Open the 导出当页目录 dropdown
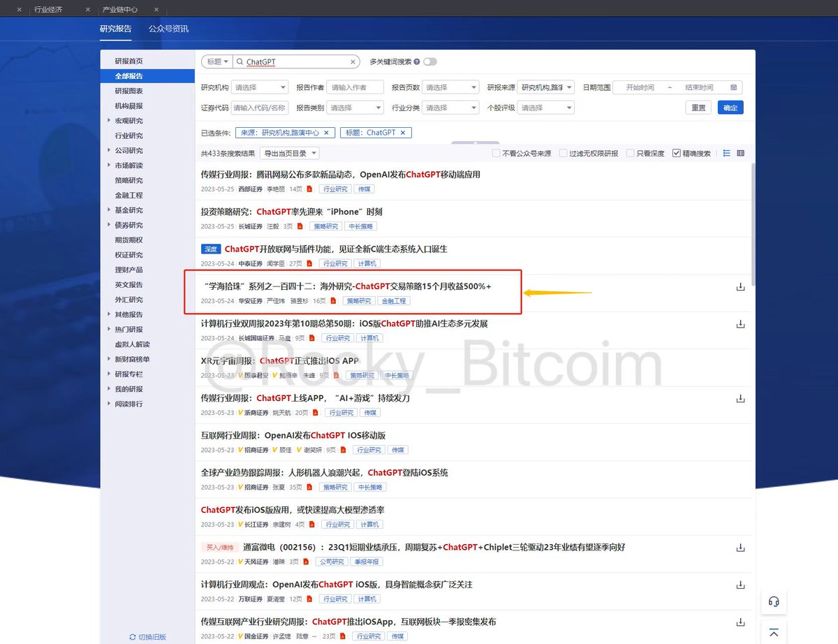838x644 pixels. [289, 153]
